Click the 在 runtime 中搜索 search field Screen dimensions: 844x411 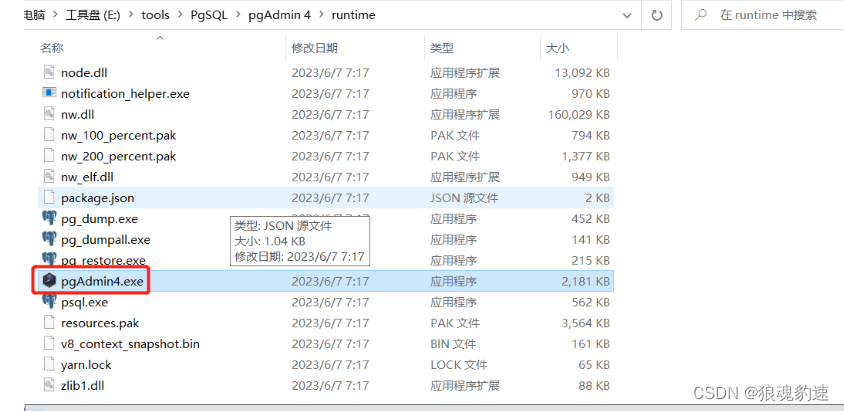(768, 15)
